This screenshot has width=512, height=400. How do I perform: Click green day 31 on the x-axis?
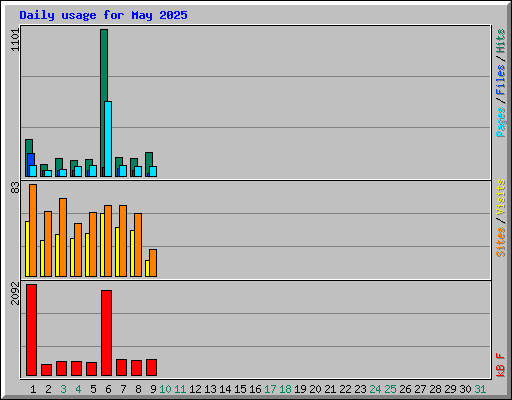[480, 389]
